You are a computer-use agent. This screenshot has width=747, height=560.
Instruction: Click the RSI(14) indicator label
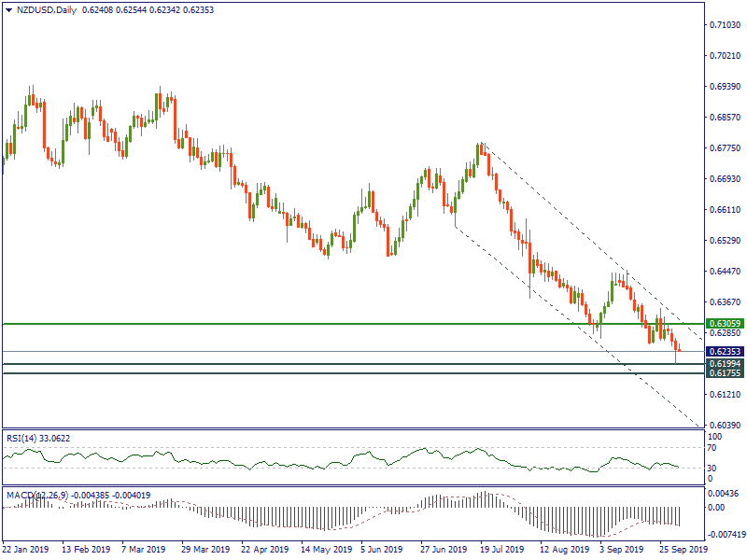(x=25, y=437)
